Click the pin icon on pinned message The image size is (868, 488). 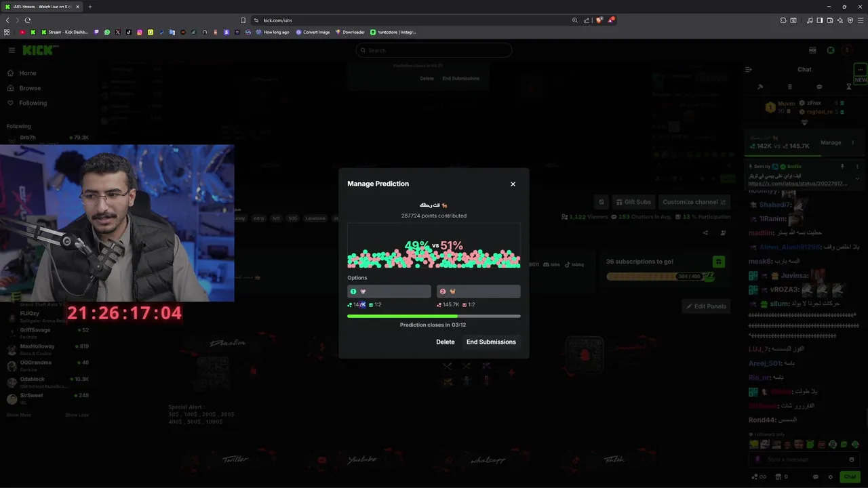tap(842, 166)
